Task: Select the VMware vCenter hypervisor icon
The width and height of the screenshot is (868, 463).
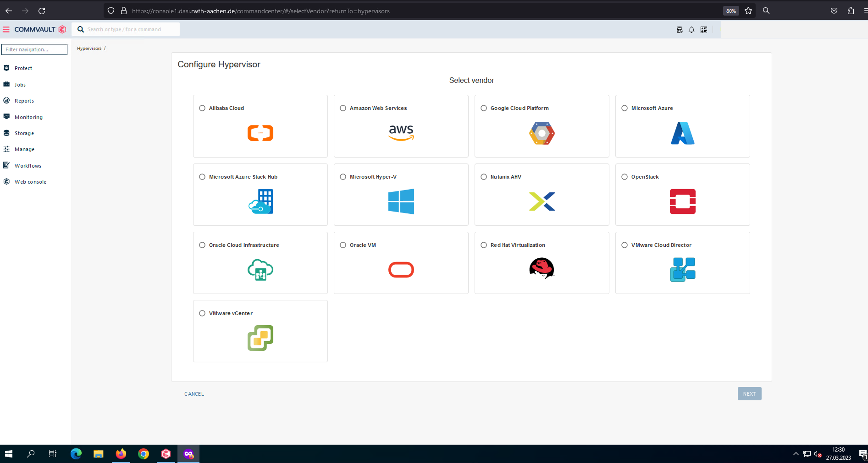Action: click(261, 338)
